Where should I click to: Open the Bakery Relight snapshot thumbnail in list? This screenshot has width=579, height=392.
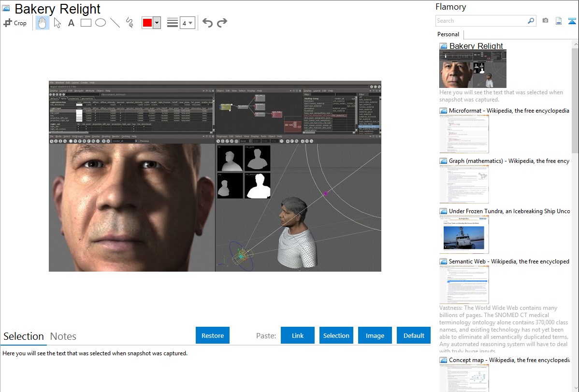[473, 69]
